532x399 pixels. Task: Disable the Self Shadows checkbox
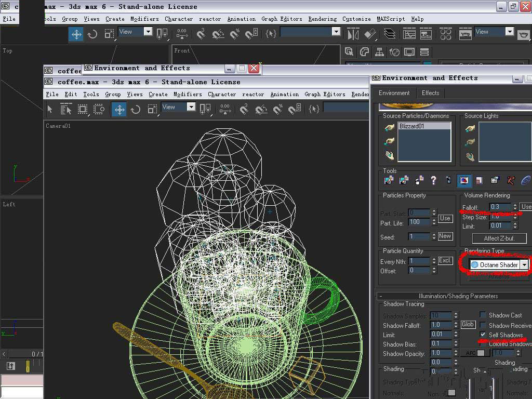pos(483,335)
